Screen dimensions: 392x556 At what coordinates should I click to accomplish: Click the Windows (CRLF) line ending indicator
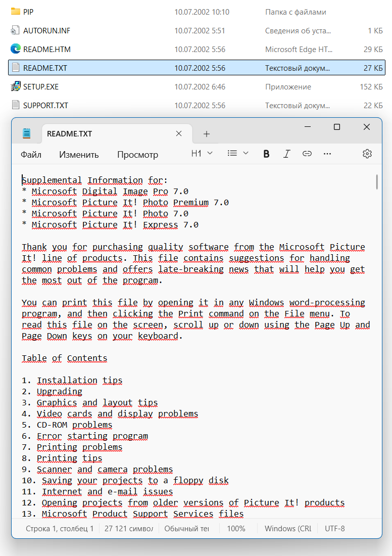coord(288,528)
